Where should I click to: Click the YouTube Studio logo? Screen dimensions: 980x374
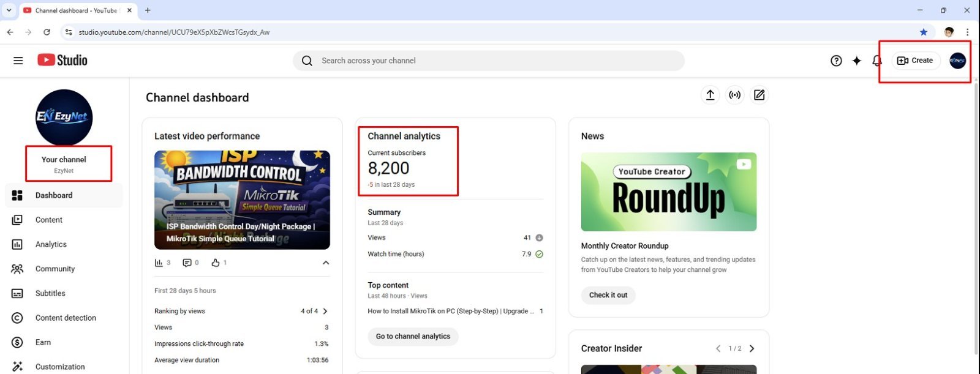click(62, 60)
